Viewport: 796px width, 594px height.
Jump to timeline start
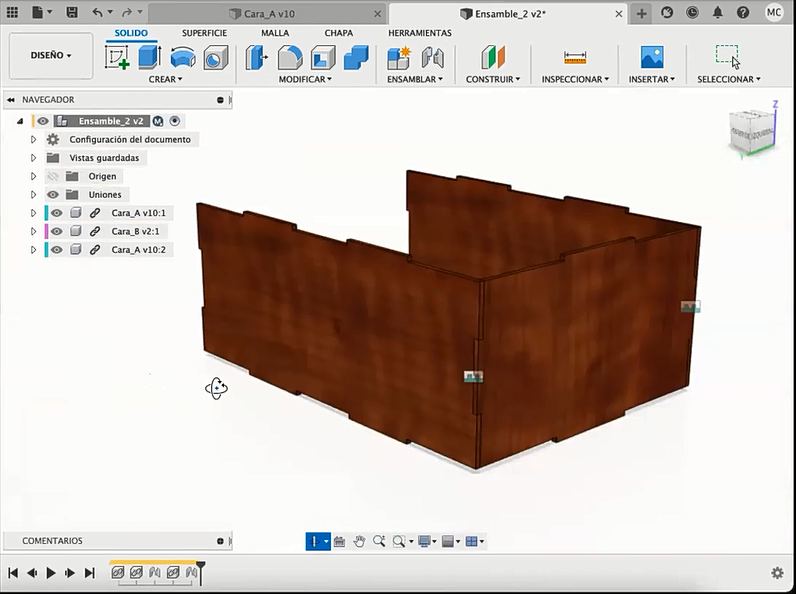pyautogui.click(x=13, y=573)
